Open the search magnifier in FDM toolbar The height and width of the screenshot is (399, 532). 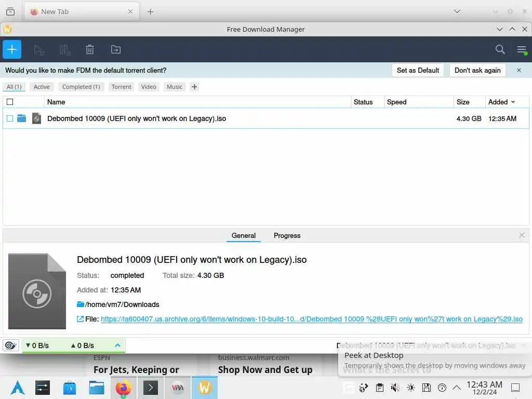[500, 49]
